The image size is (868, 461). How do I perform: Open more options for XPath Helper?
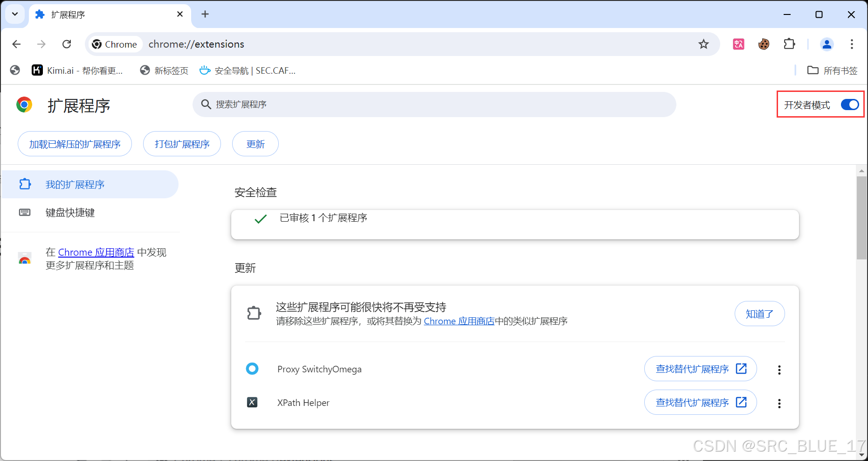click(779, 403)
